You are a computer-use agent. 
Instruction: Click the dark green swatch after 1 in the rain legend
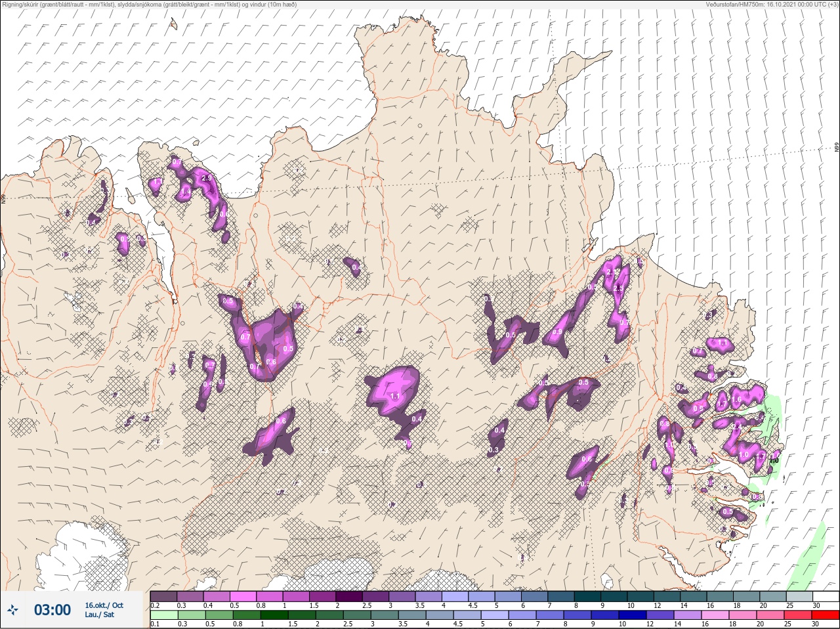[274, 615]
